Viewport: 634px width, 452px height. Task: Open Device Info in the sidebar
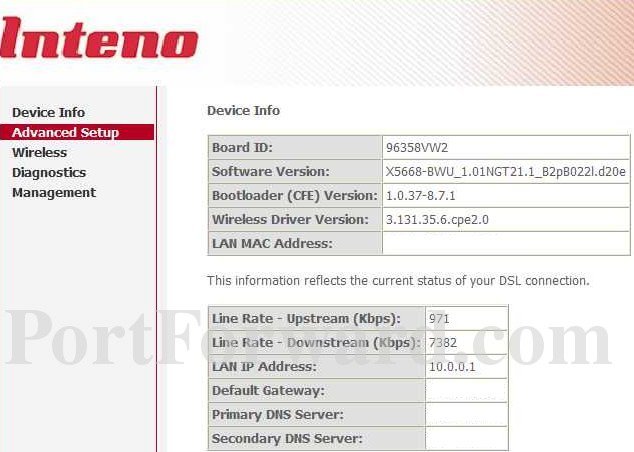point(49,112)
